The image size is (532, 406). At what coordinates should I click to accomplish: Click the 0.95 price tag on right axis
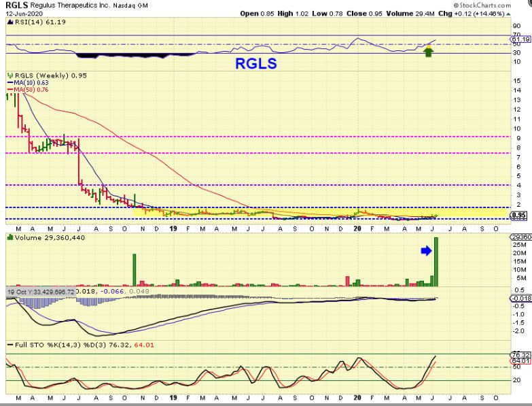pos(520,216)
